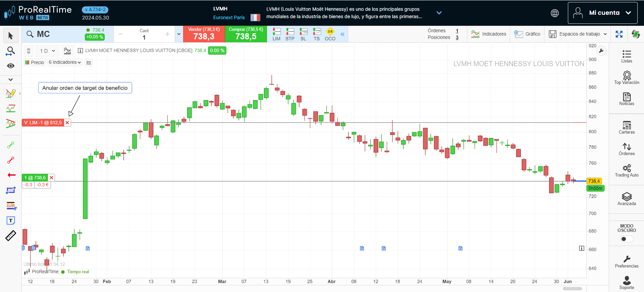This screenshot has width=644, height=292.
Task: Open the Indicadores menu
Action: tap(488, 34)
